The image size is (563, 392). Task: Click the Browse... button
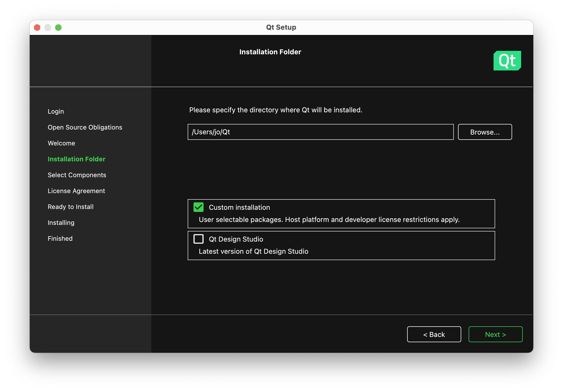point(485,132)
